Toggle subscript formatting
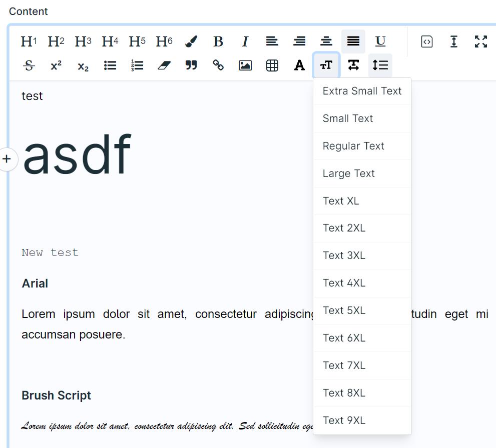Image resolution: width=496 pixels, height=448 pixels. coord(83,65)
